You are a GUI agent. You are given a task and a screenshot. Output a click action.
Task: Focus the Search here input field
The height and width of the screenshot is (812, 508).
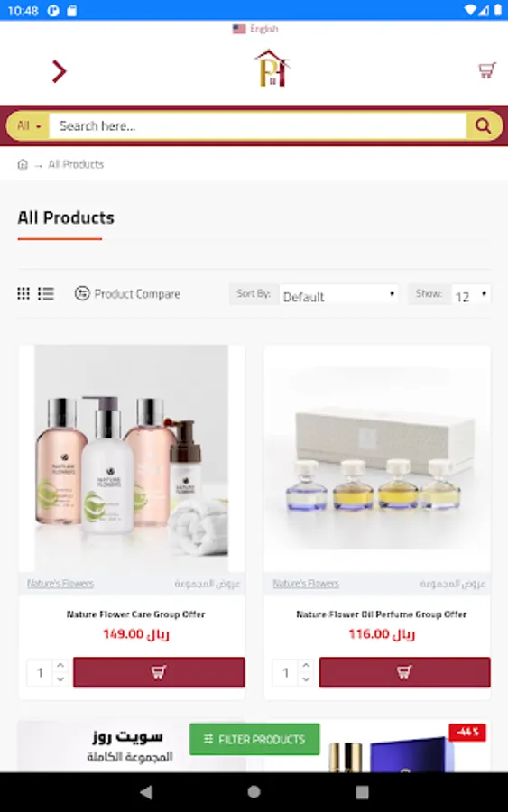coord(257,125)
